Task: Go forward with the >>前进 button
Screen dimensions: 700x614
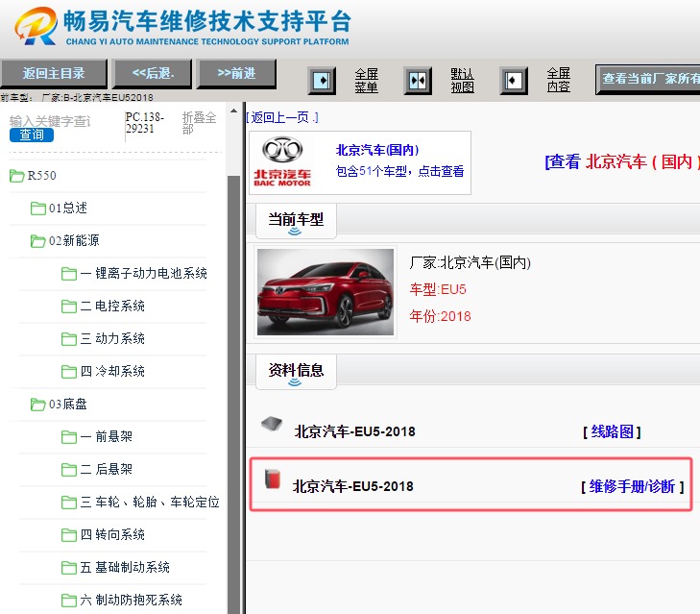Action: 236,73
